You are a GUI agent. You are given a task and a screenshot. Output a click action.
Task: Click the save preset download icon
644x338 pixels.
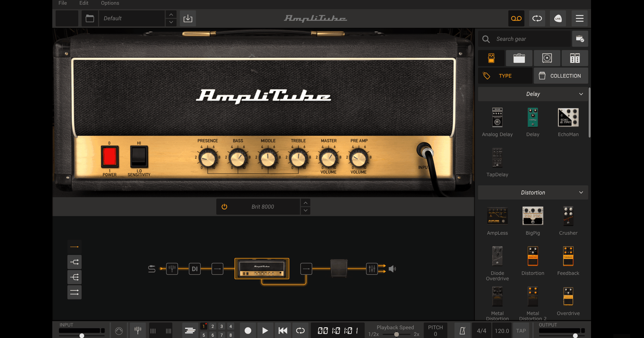pos(188,18)
